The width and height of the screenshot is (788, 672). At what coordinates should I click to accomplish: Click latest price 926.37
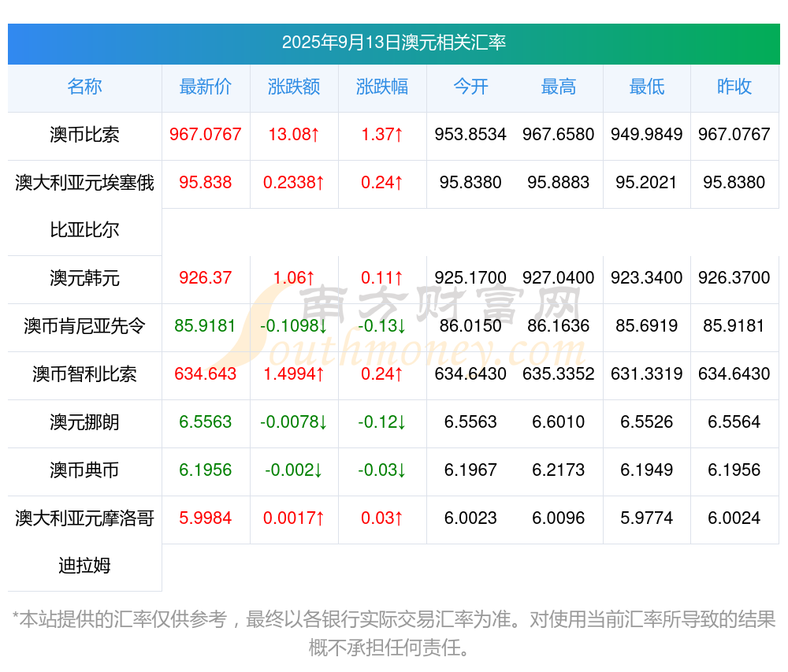(206, 278)
